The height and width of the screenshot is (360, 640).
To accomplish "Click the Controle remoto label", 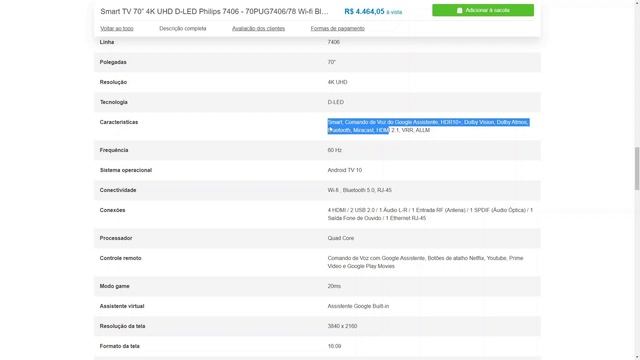I will click(x=120, y=258).
